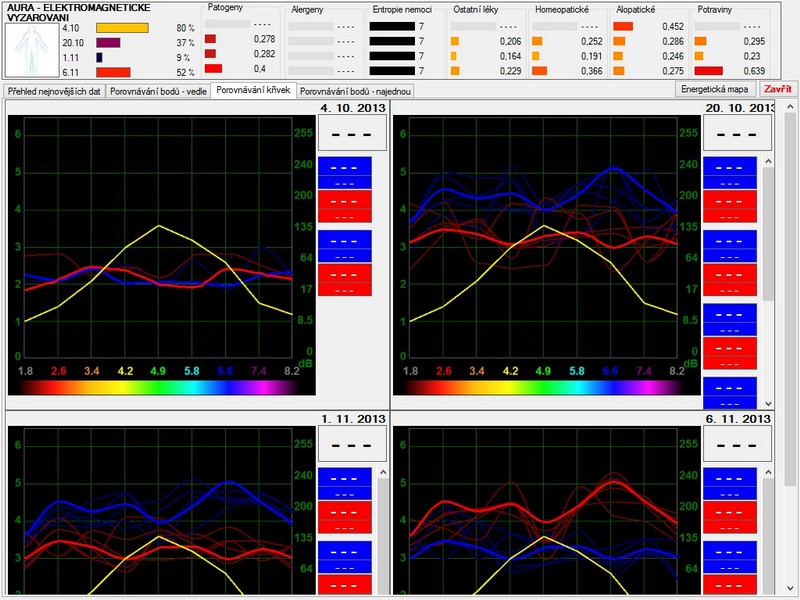
Task: Click the orange Alopatické bar beside 0,452
Action: [623, 27]
